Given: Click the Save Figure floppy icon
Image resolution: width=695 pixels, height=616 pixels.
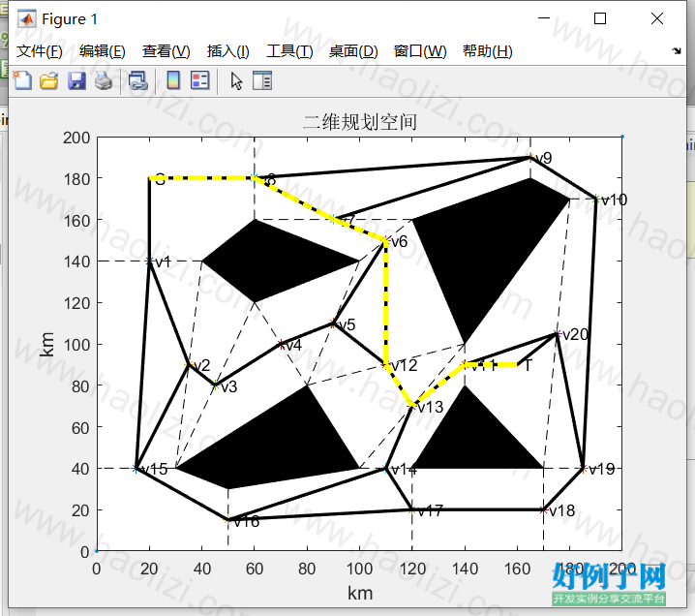Looking at the screenshot, I should pyautogui.click(x=76, y=81).
